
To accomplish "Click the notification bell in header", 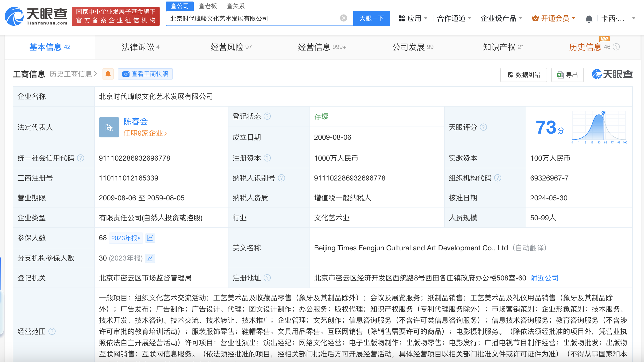I will [589, 19].
